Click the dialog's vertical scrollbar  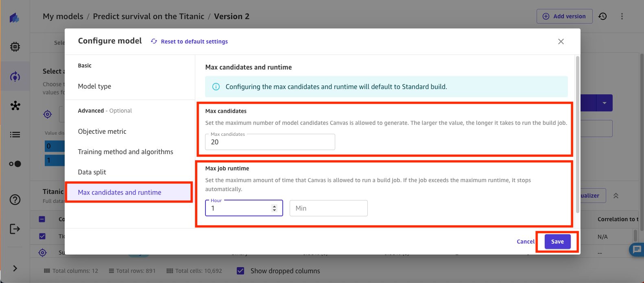coord(577,134)
